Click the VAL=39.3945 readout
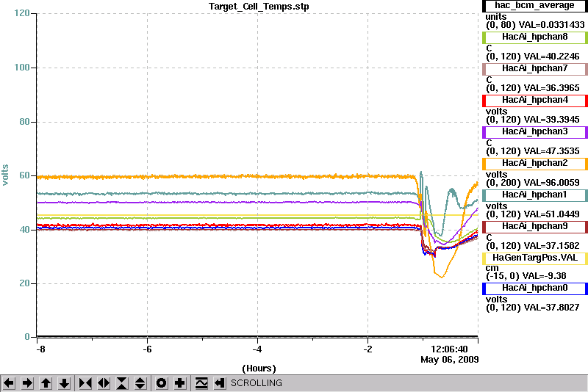 pos(552,120)
